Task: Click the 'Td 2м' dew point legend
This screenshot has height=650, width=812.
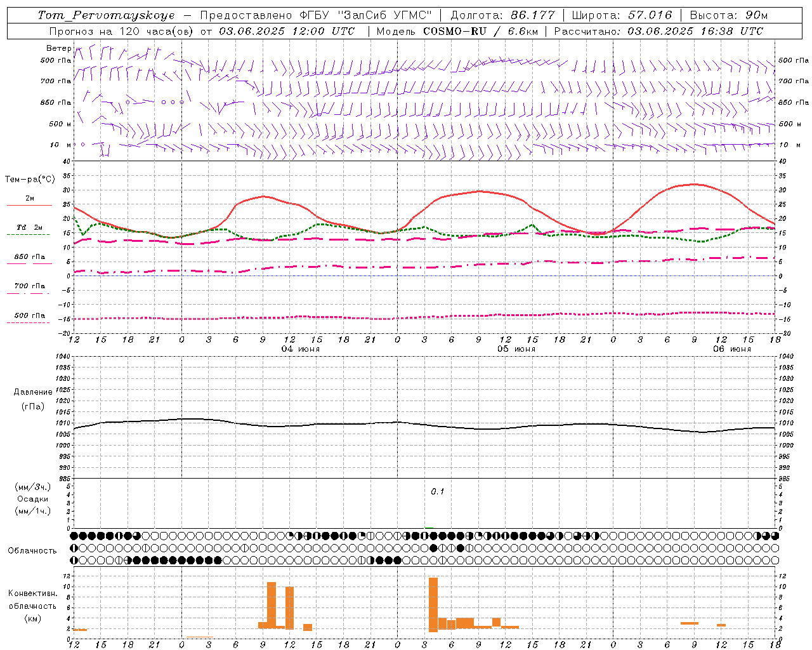Action: [29, 227]
